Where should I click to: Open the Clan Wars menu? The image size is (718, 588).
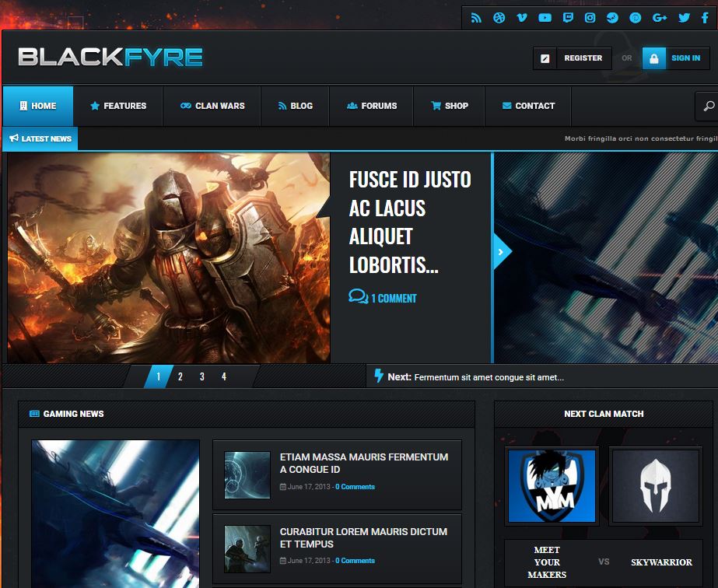click(x=212, y=106)
